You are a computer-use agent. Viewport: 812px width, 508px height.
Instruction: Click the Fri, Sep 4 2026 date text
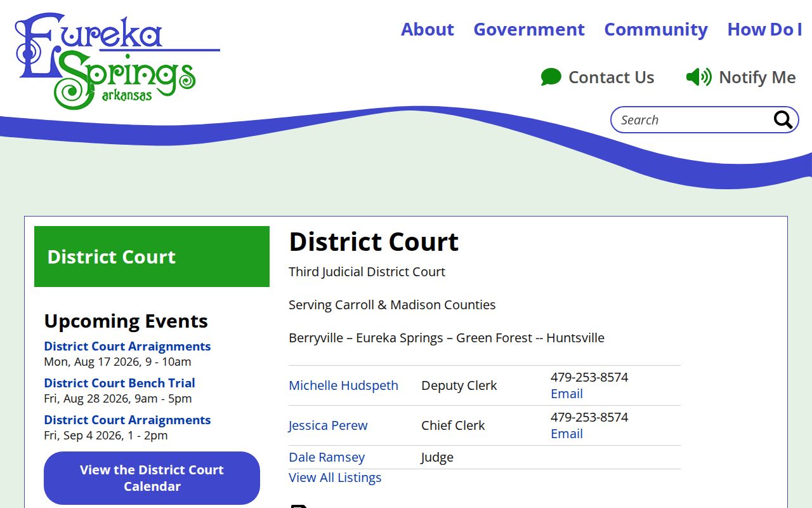[106, 436]
